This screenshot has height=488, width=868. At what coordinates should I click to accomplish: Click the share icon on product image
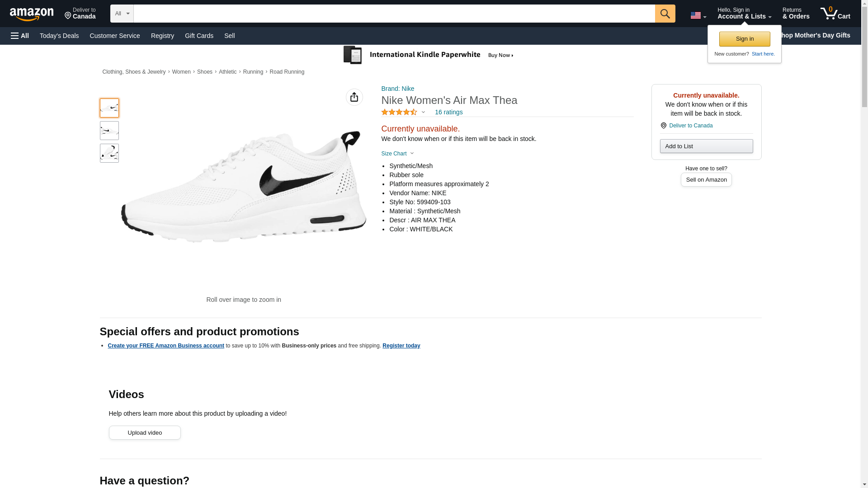354,97
